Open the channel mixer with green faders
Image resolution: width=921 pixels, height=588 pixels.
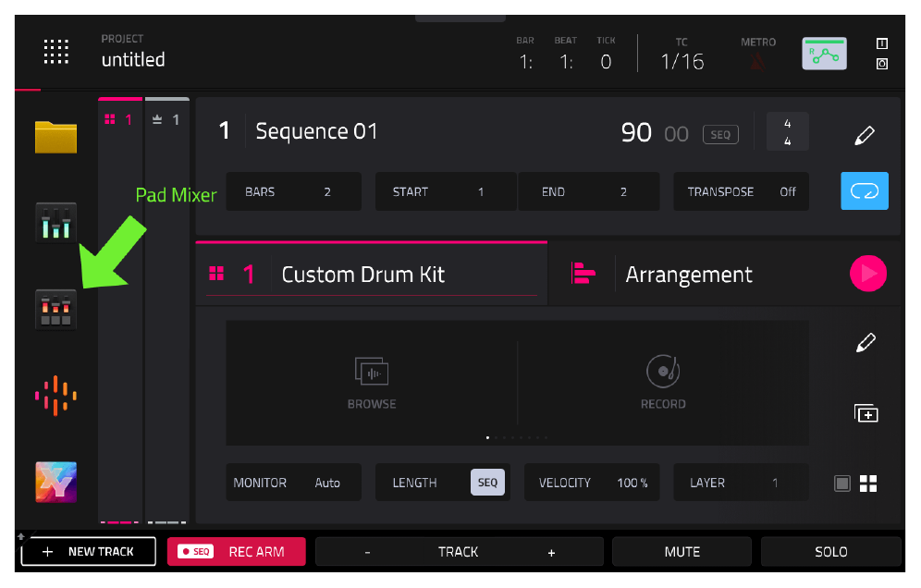tap(55, 222)
